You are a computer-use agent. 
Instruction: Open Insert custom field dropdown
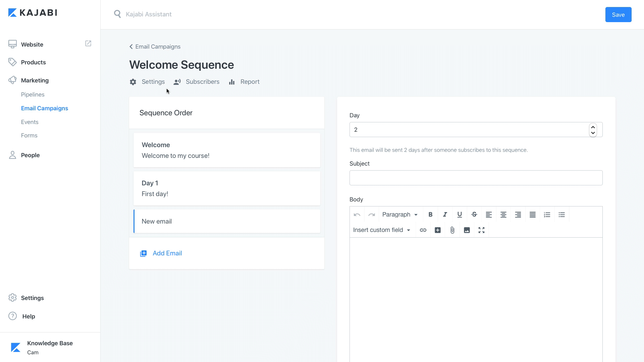pyautogui.click(x=382, y=230)
